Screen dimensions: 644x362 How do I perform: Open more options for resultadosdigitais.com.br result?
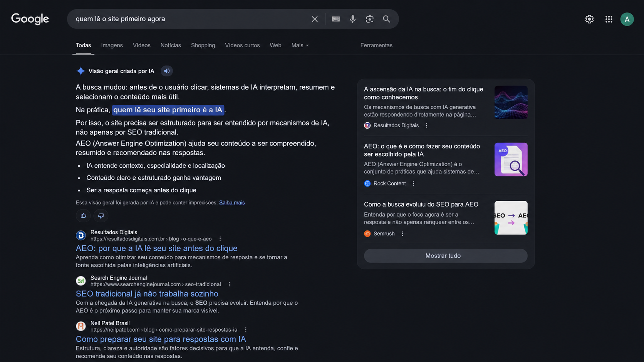point(220,239)
